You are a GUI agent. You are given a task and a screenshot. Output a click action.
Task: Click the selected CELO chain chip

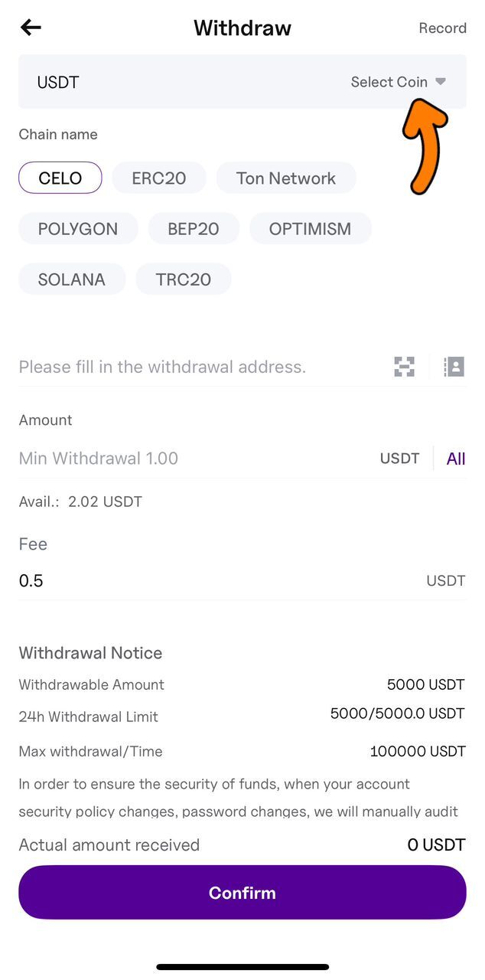pos(60,178)
